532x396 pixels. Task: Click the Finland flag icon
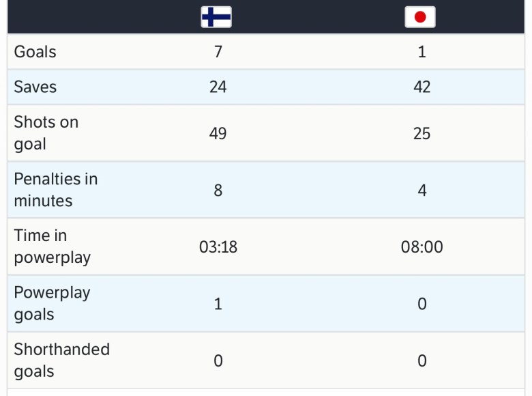pyautogui.click(x=216, y=17)
